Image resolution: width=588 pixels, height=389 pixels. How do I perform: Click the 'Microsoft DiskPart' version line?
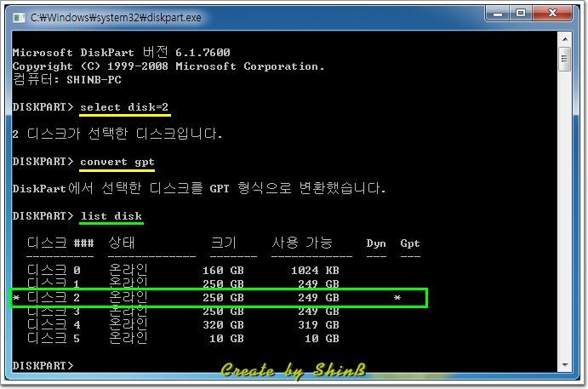[x=121, y=52]
